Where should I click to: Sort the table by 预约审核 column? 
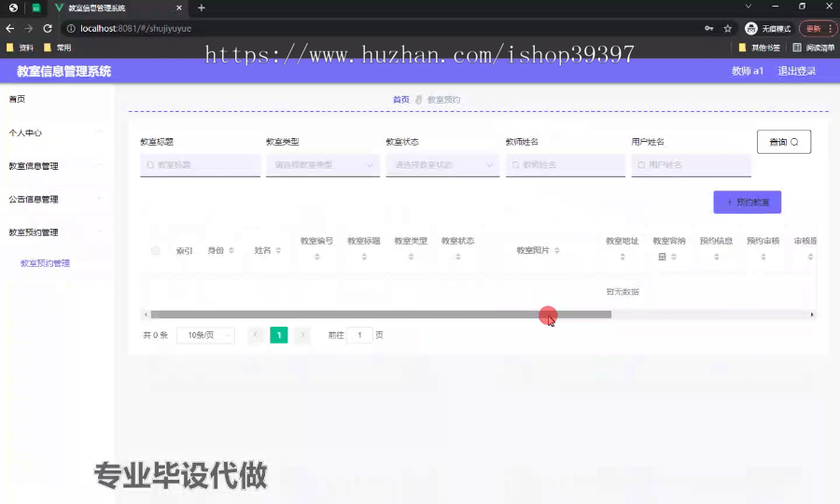click(x=763, y=257)
